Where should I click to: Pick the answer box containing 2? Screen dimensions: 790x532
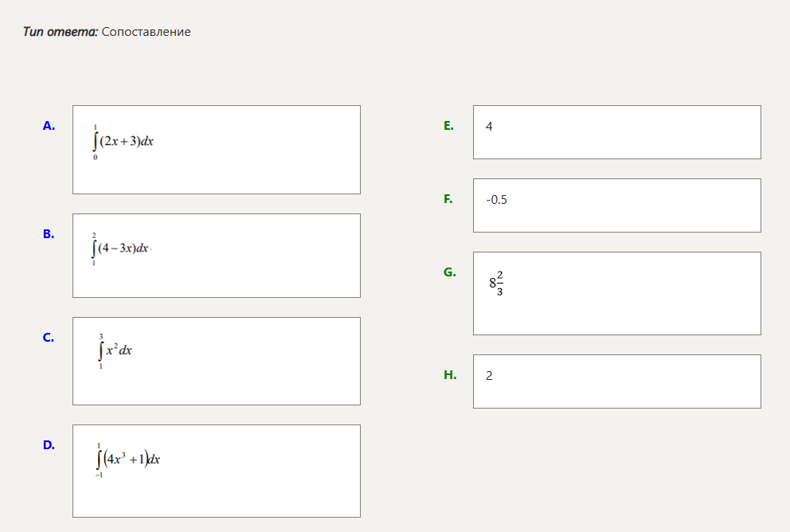[616, 381]
